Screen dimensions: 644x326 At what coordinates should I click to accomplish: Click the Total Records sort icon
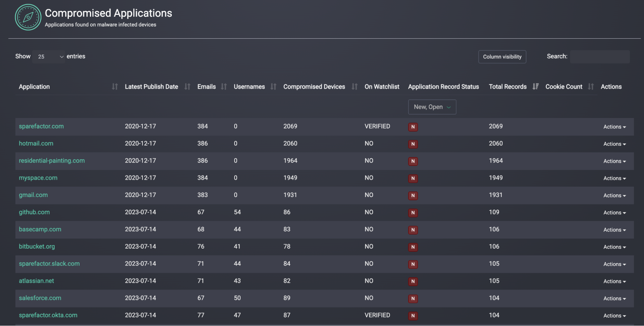(535, 86)
